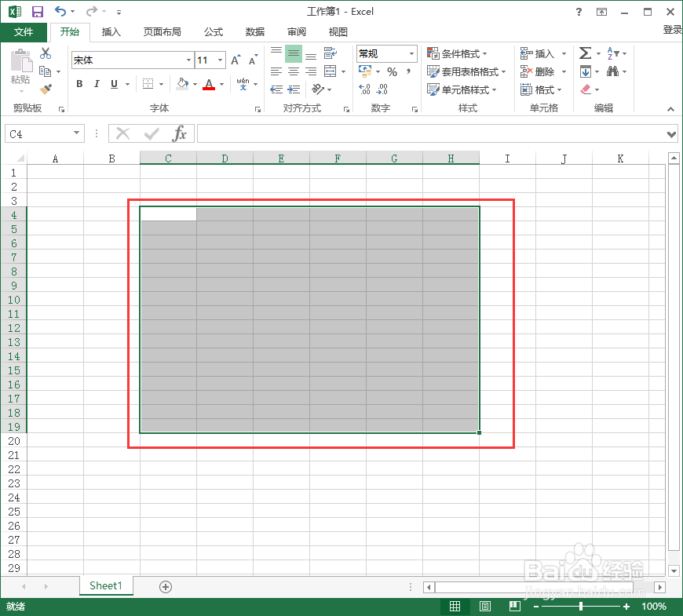Click the Fill down arrow icon
This screenshot has width=683, height=616.
[x=586, y=71]
